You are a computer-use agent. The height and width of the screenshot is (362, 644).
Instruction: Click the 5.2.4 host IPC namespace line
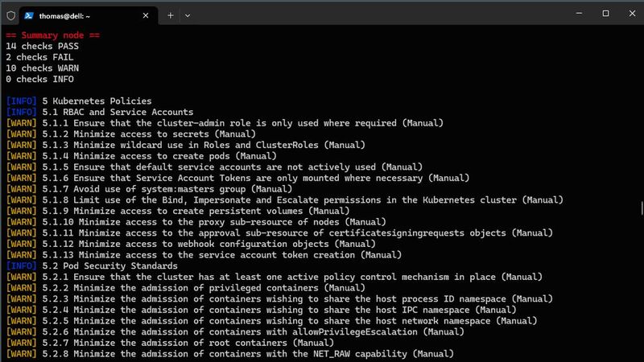click(x=261, y=311)
